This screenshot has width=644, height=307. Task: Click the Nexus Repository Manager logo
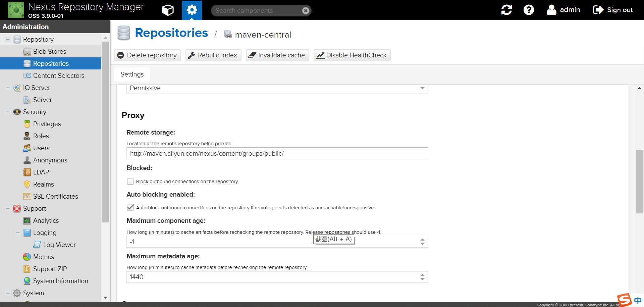click(16, 10)
